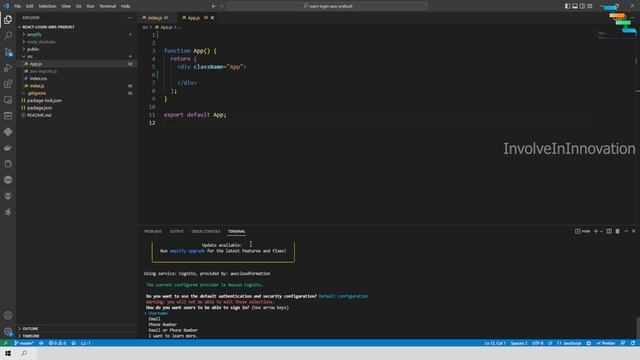Open the Source Control view
This screenshot has width=640, height=360.
click(8, 52)
